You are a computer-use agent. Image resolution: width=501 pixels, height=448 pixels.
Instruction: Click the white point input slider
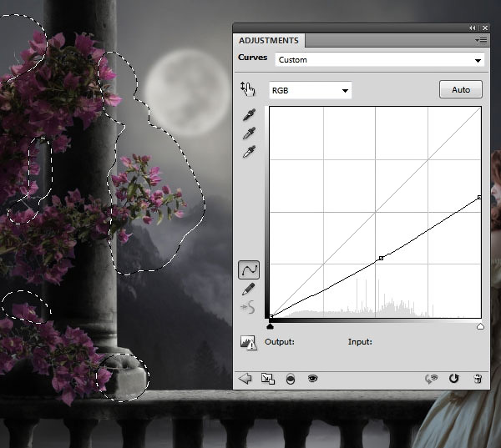(x=480, y=326)
